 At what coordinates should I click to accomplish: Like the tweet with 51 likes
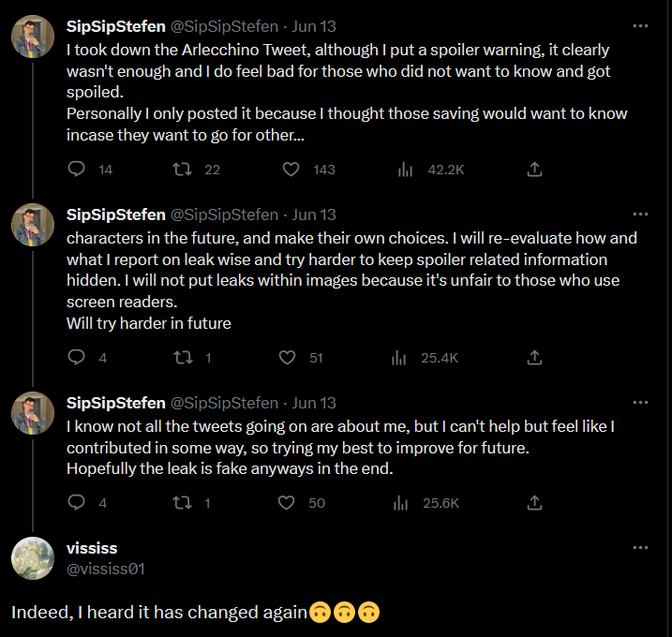(x=289, y=358)
